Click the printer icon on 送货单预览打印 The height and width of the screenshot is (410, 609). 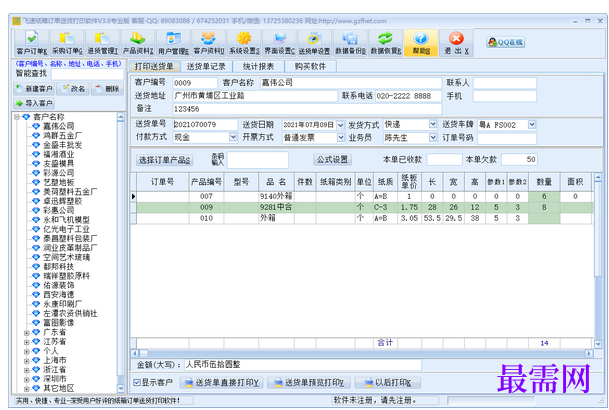click(278, 383)
